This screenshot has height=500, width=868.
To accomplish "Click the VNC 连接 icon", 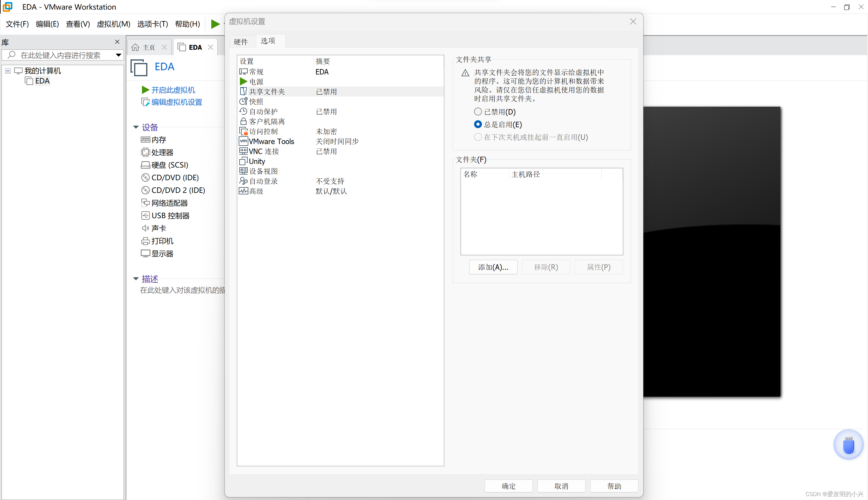I will 244,151.
